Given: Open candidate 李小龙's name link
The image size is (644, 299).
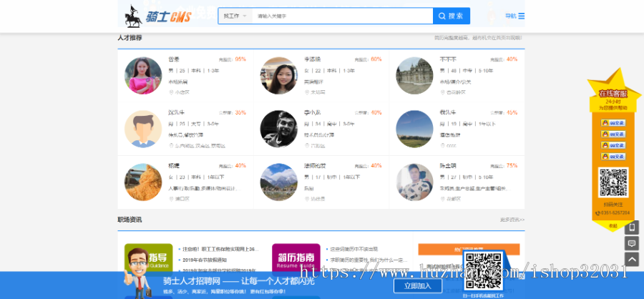Looking at the screenshot, I should pyautogui.click(x=312, y=112).
